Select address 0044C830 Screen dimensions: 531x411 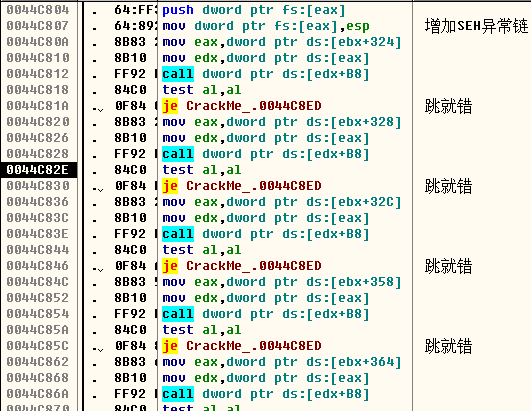pyautogui.click(x=38, y=186)
